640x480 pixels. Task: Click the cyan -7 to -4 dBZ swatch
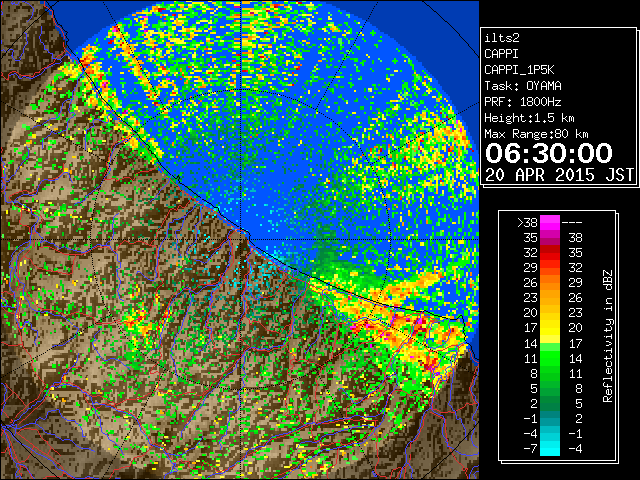click(x=550, y=448)
